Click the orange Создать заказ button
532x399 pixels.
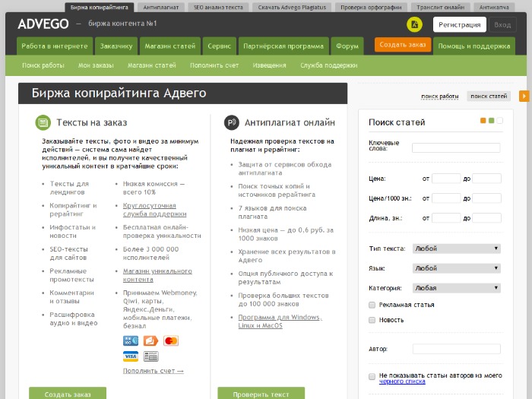coord(402,44)
